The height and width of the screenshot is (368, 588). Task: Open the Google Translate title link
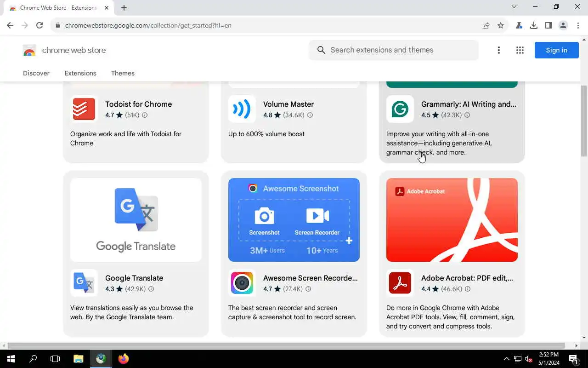coord(134,278)
